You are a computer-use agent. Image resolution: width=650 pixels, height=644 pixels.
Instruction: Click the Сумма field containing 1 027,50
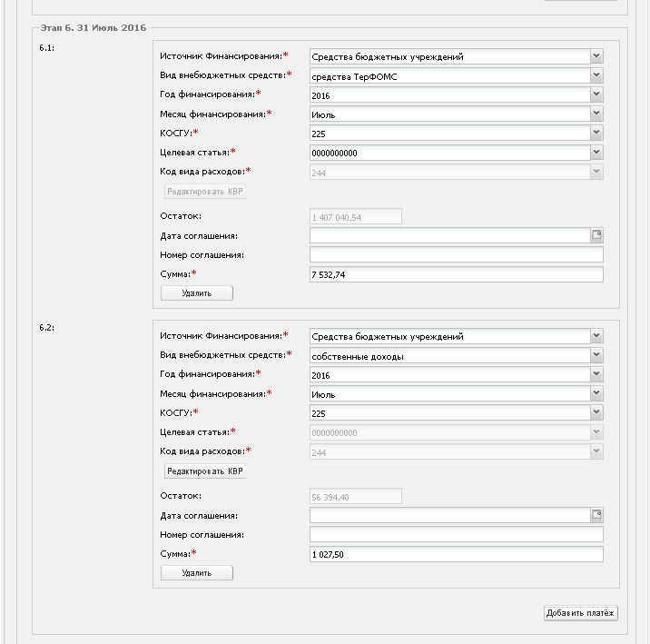[456, 554]
